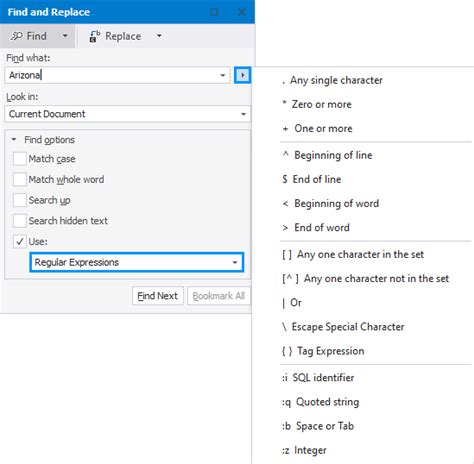
Task: Click the Bookmark All button
Action: [x=219, y=296]
